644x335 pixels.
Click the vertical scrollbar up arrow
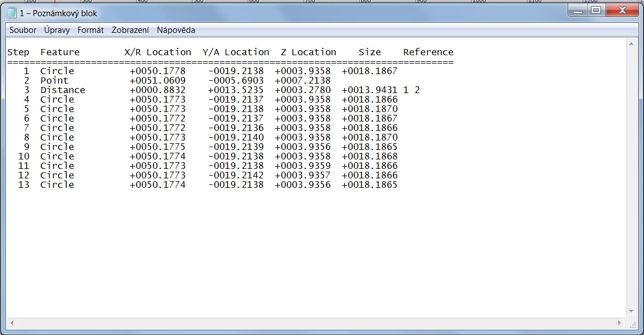(x=631, y=43)
